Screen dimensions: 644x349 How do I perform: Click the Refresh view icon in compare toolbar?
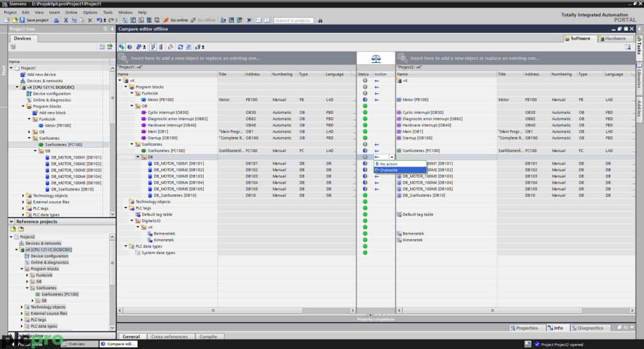[x=180, y=47]
